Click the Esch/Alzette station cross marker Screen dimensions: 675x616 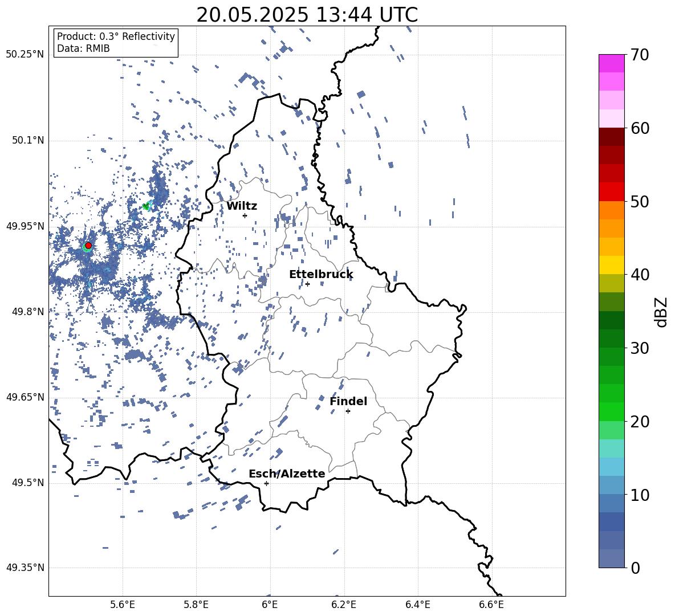[x=266, y=483]
